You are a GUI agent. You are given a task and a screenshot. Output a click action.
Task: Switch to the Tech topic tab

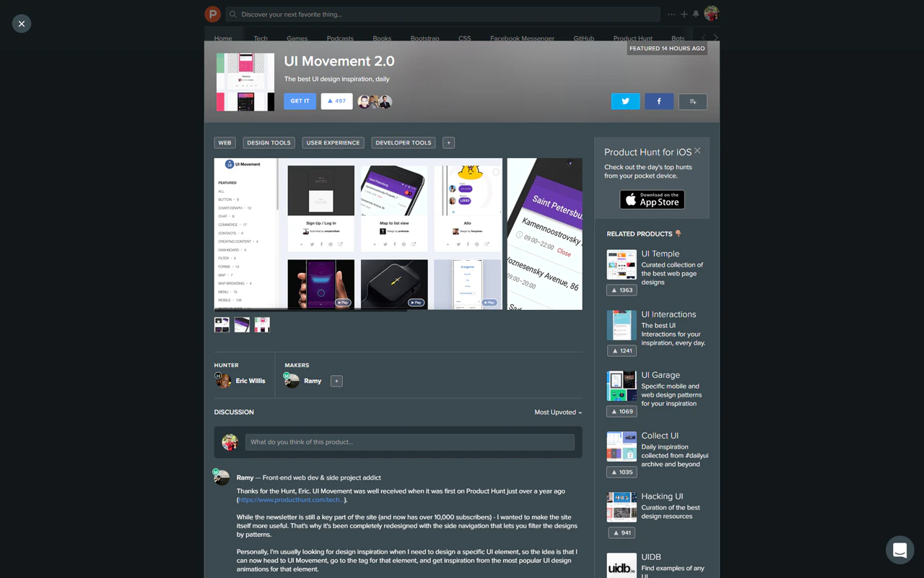(261, 38)
